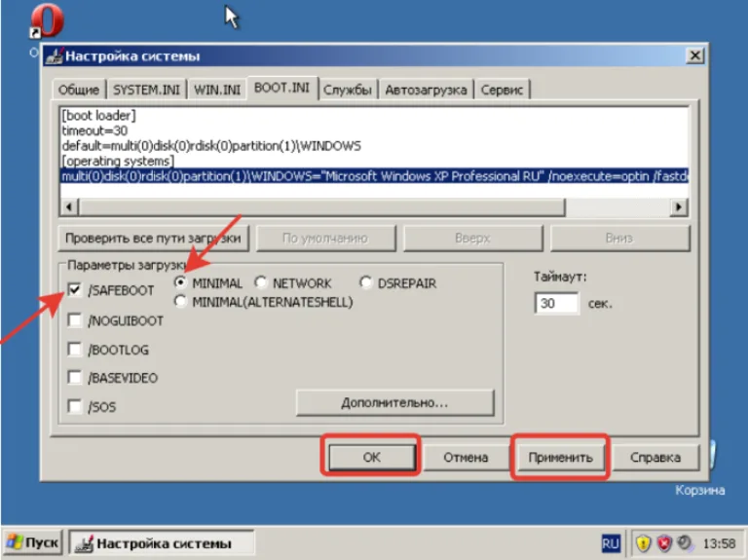Click the horizontal scrollbar thumb in boot.ini list
Image resolution: width=748 pixels, height=560 pixels.
[x=322, y=207]
